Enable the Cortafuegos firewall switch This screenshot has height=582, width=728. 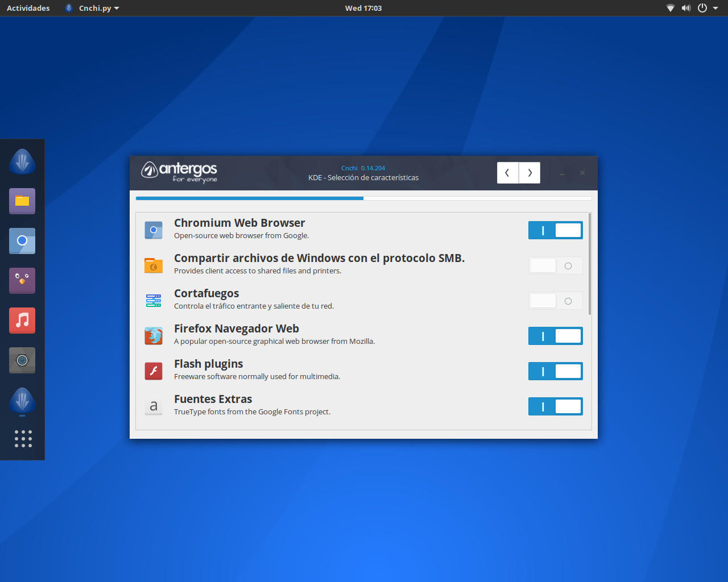click(x=556, y=301)
